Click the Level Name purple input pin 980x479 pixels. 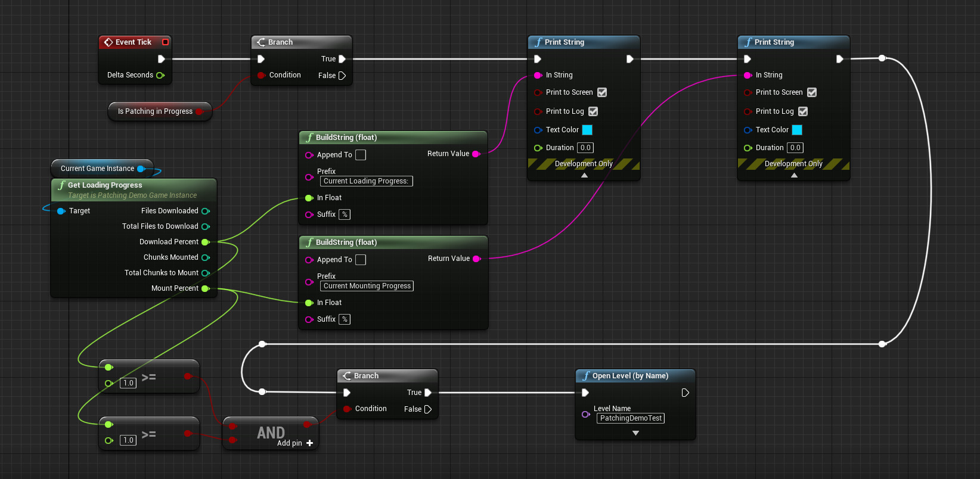pos(585,414)
